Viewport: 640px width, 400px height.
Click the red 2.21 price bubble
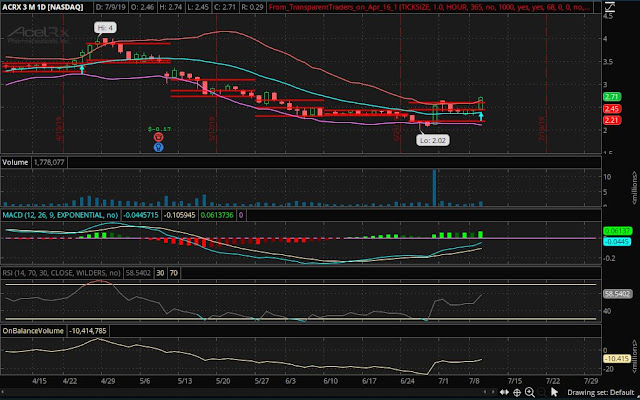pos(612,120)
